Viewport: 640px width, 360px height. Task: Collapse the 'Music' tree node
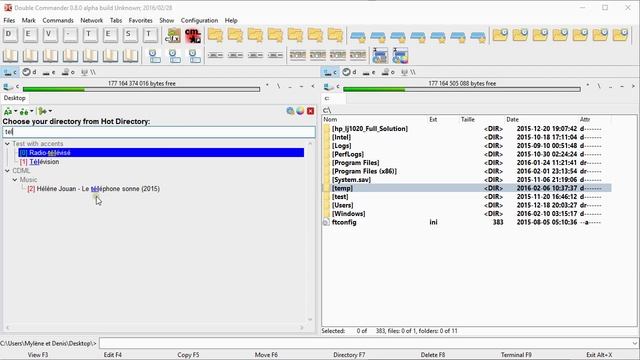pyautogui.click(x=15, y=180)
